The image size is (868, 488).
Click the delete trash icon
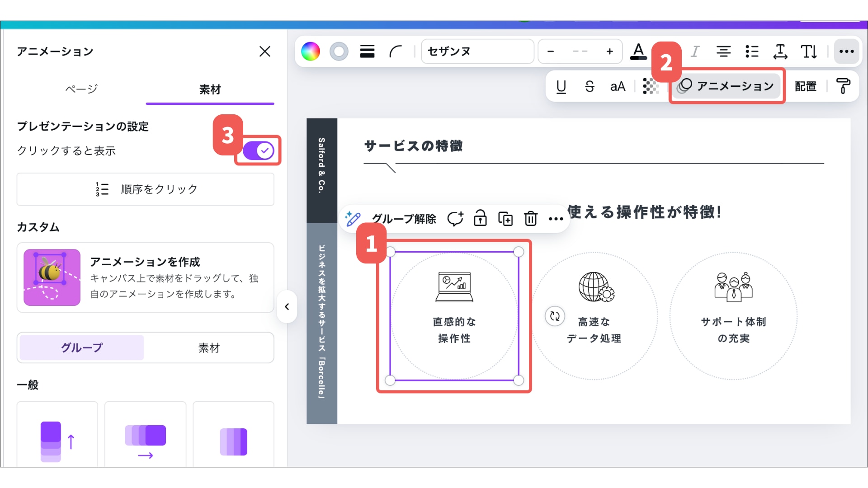530,219
